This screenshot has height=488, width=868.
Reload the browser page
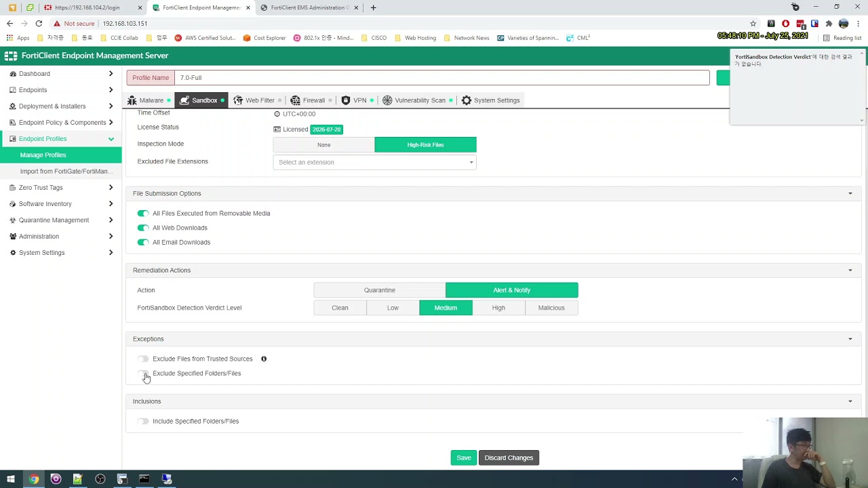point(39,23)
